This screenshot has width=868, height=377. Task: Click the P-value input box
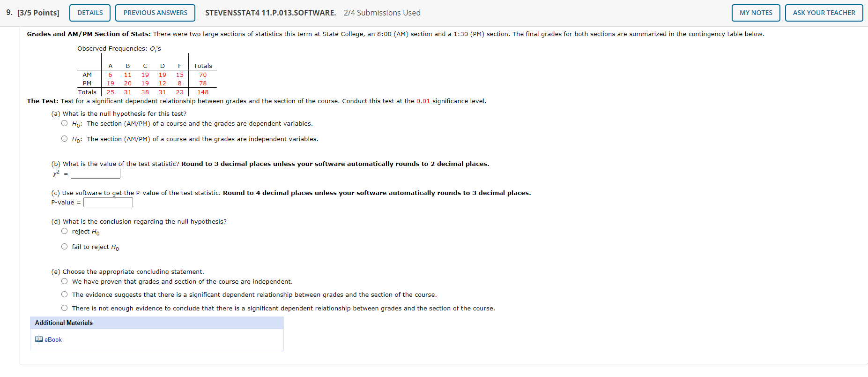[108, 202]
